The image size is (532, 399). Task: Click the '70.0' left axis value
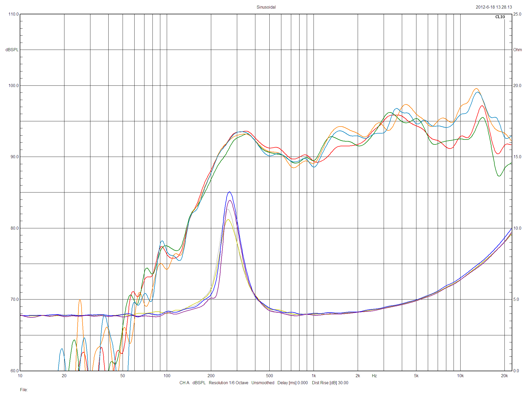15,299
